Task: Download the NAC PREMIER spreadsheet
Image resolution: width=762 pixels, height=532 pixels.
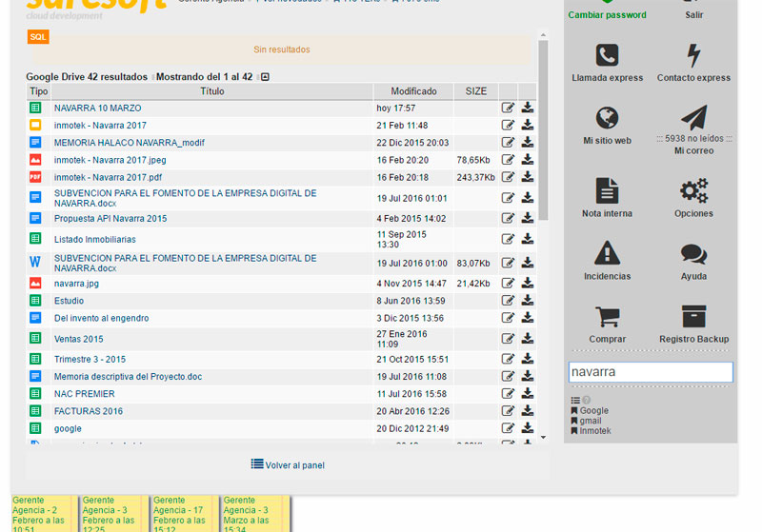Action: [528, 394]
